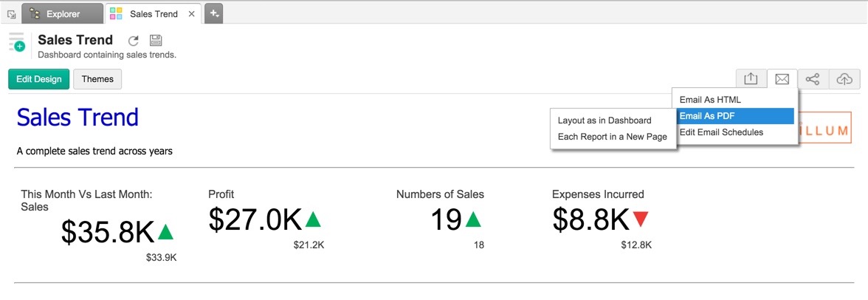Close the Sales Trend tab
This screenshot has height=300, width=868.
coord(192,14)
